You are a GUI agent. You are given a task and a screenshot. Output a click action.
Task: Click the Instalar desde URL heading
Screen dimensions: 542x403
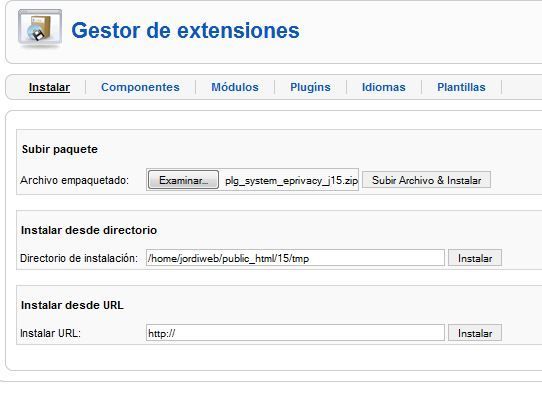tap(72, 305)
